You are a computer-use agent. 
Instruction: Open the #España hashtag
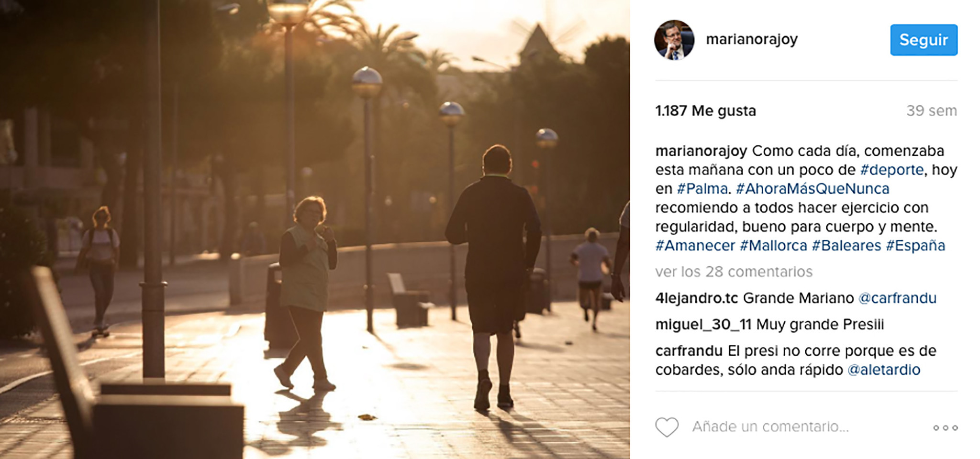pos(915,246)
